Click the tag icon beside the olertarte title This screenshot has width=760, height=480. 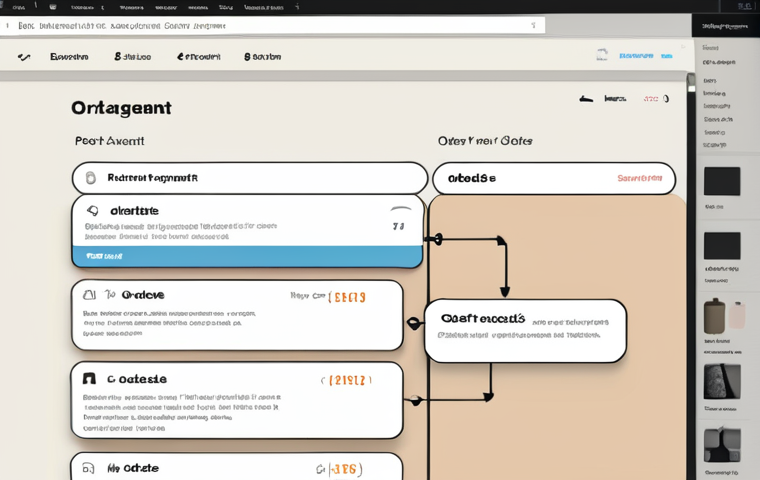point(93,210)
